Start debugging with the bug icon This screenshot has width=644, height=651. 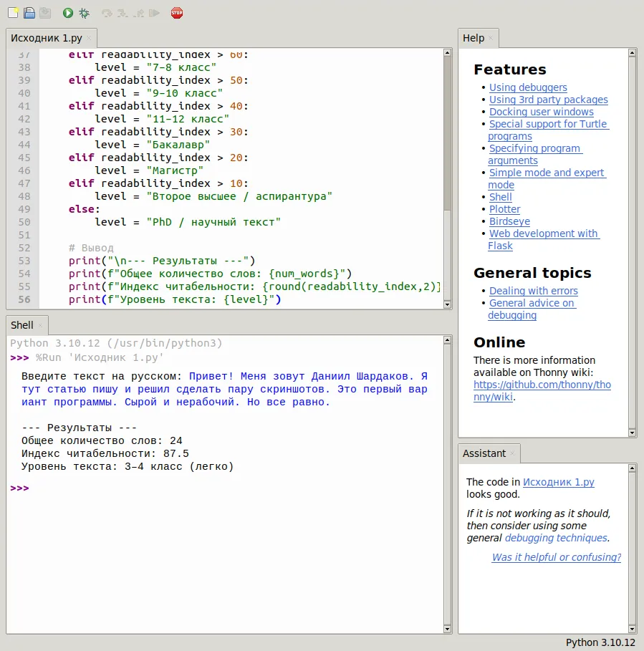coord(84,13)
